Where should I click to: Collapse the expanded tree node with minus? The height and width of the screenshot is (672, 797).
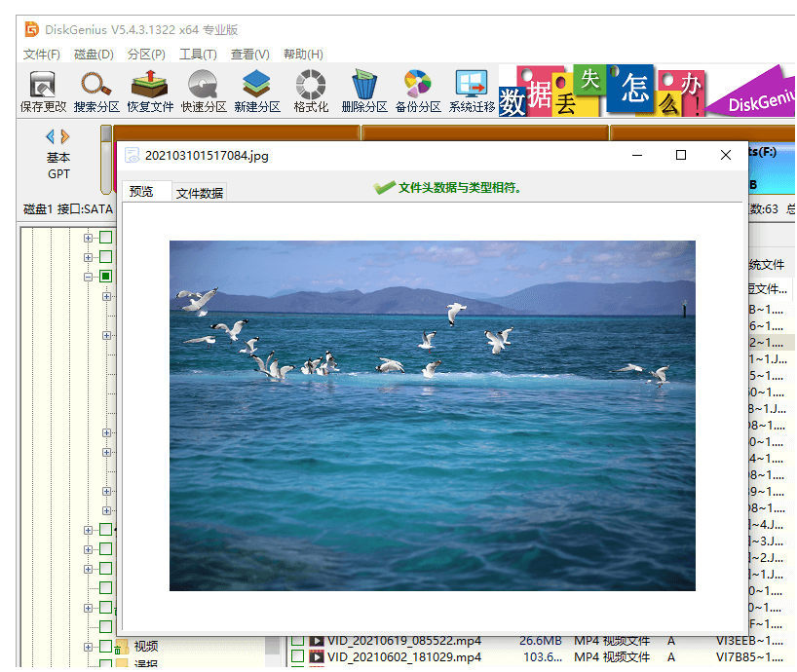coord(88,277)
